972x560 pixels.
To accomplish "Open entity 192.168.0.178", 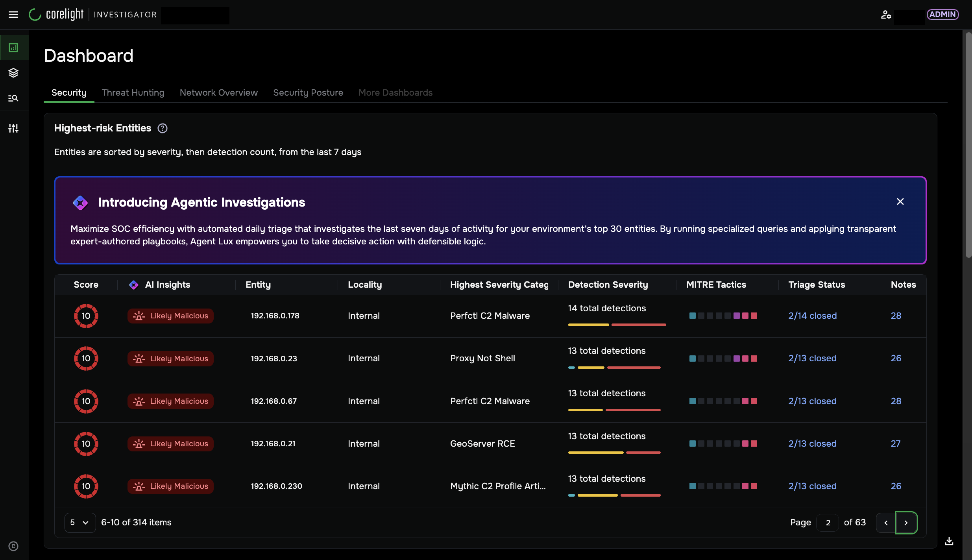I will pos(275,316).
